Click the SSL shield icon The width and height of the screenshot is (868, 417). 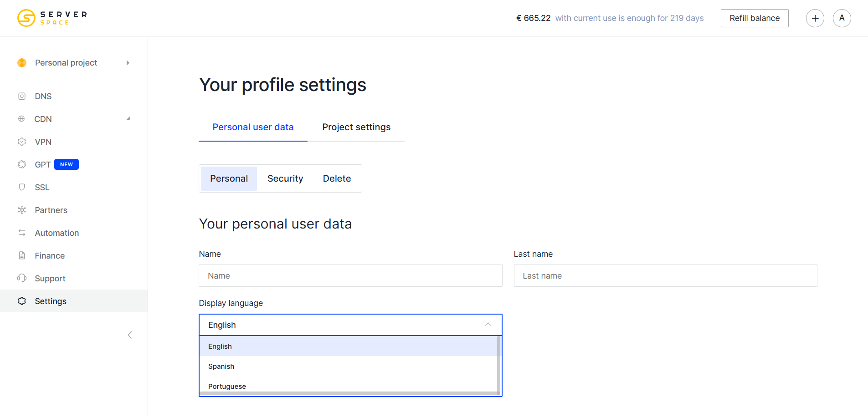pos(22,187)
